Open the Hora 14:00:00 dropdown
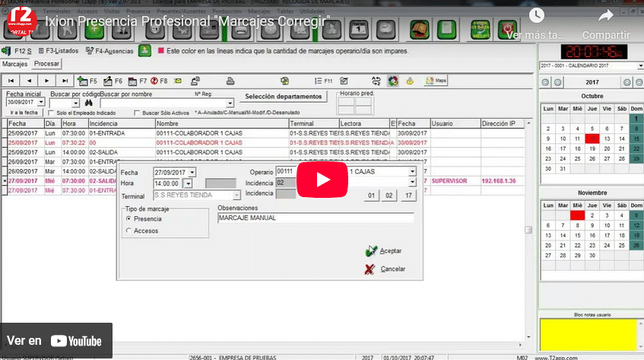Screen dimensions: 644x360 [188, 183]
